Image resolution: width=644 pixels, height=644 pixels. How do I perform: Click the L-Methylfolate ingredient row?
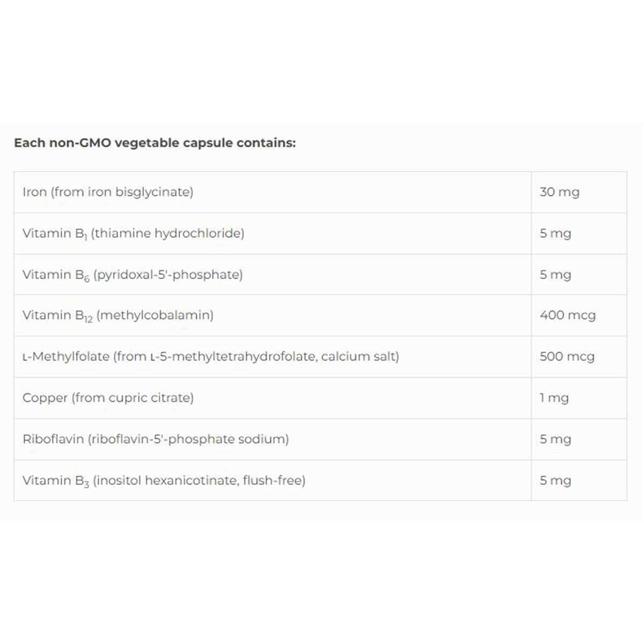(210, 357)
